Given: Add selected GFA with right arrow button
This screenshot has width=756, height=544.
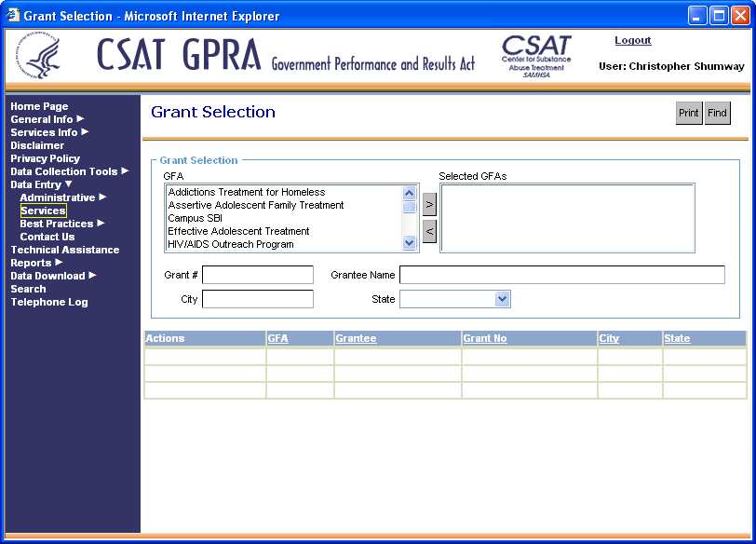Looking at the screenshot, I should (429, 203).
